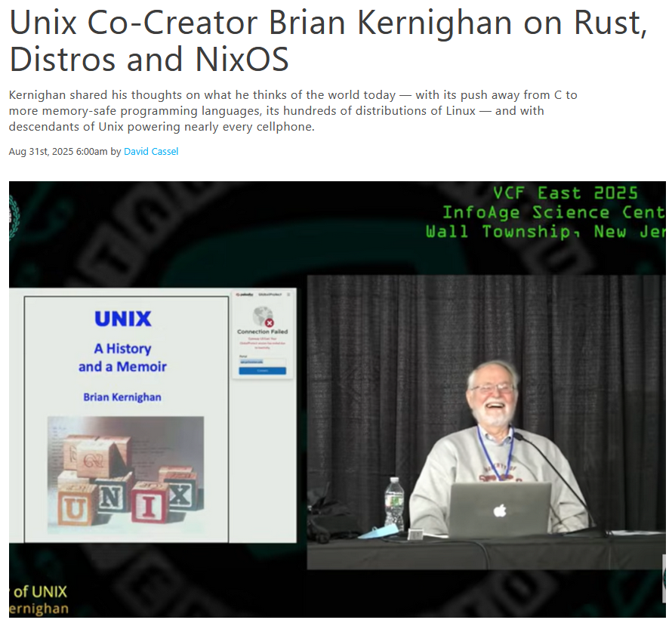Image resolution: width=672 pixels, height=623 pixels.
Task: Click the 'VCF East 2025' caption text
Action: pyautogui.click(x=566, y=193)
